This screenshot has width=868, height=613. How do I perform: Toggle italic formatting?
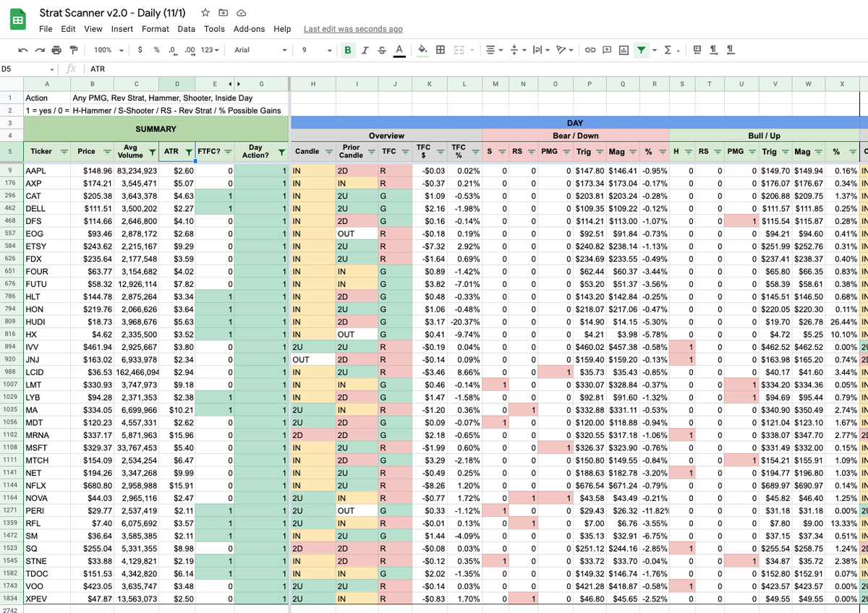(365, 50)
